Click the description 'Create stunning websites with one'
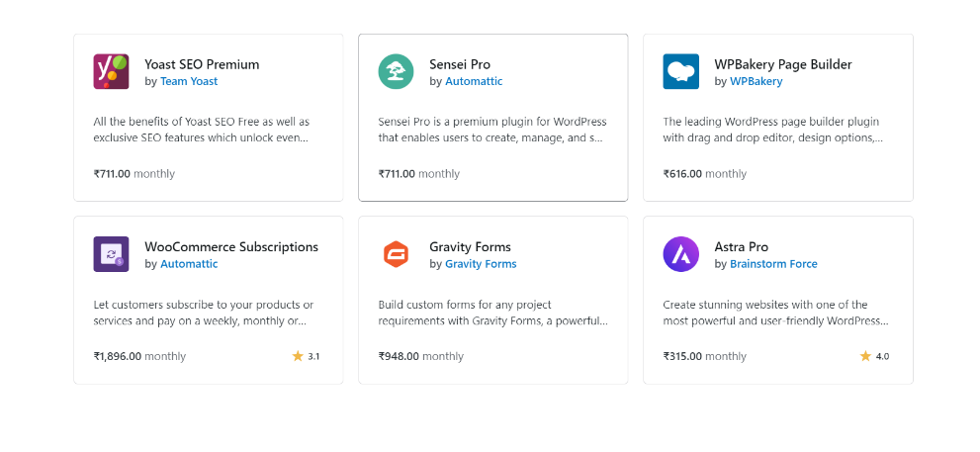 [775, 313]
